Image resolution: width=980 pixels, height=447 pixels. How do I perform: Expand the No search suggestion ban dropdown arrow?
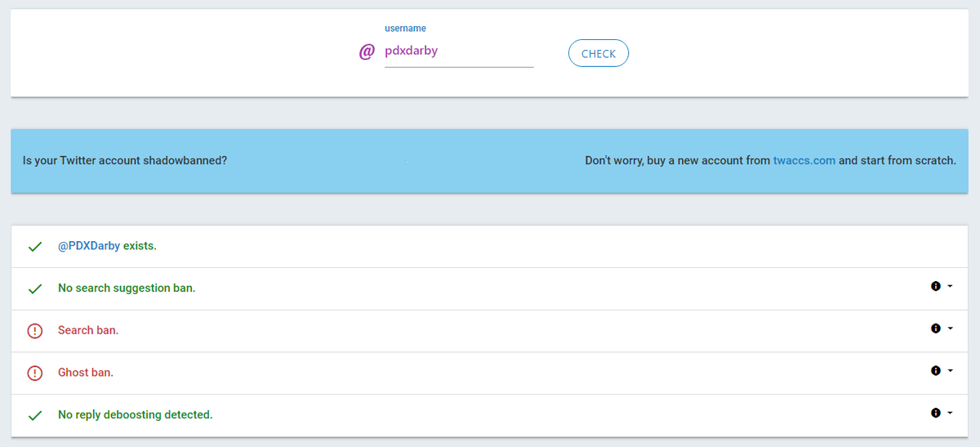pos(950,287)
